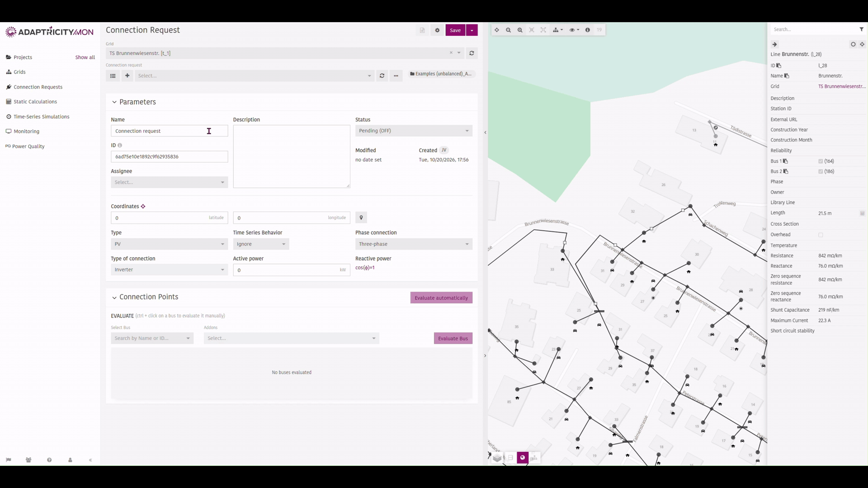Screen dimensions: 868x488
Task: Click the filter icon next to Search
Action: (x=861, y=29)
